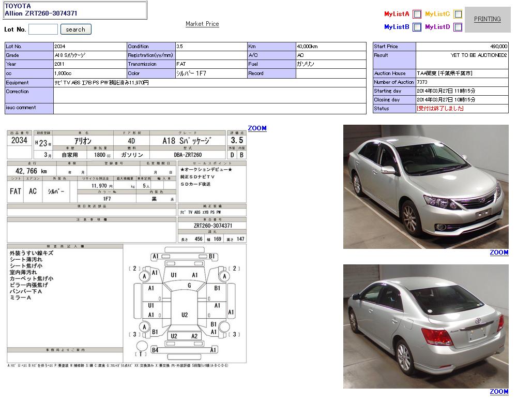The image size is (532, 416).
Task: Click the PRINTING button
Action: (487, 19)
